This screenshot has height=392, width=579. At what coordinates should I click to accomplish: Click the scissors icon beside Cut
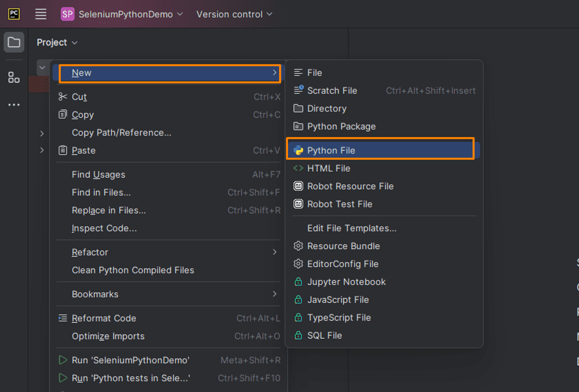tap(62, 97)
